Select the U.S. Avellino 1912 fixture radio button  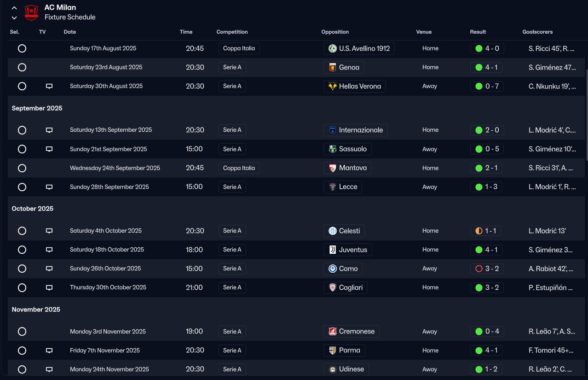coord(22,48)
